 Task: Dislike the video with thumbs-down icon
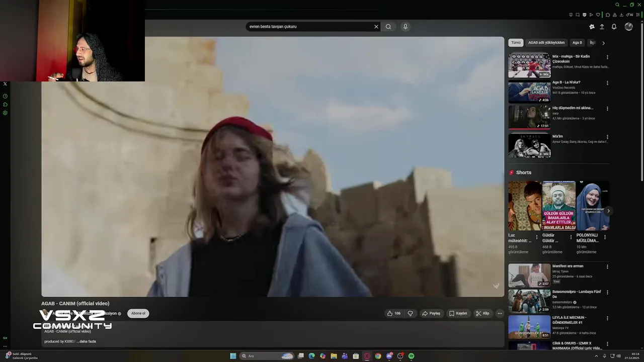coord(411,313)
